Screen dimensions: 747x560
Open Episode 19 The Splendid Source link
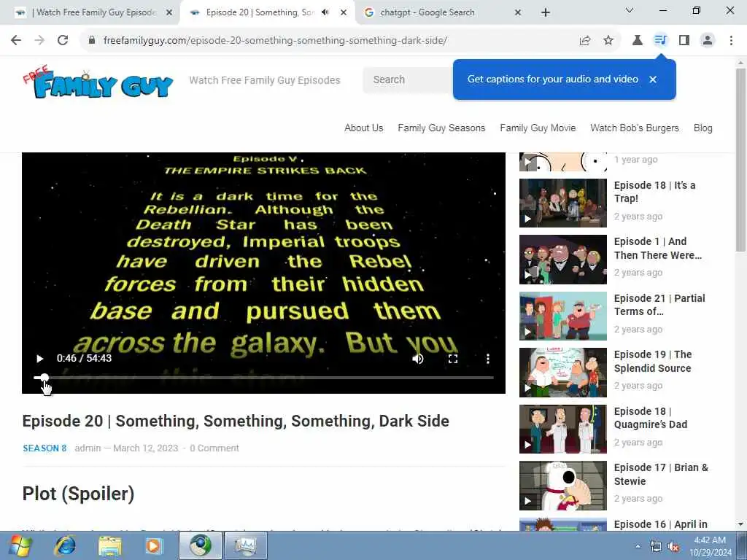pyautogui.click(x=653, y=361)
